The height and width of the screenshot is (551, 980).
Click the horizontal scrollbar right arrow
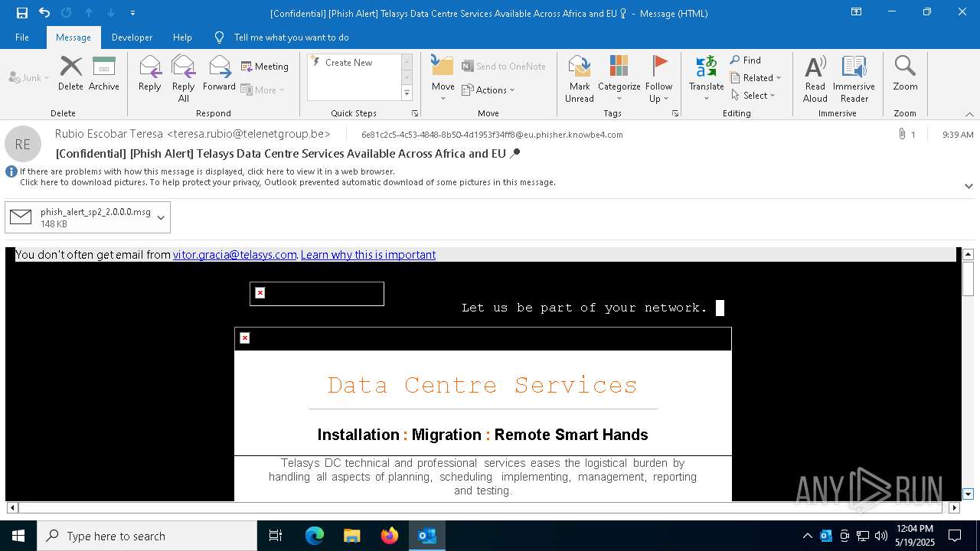(954, 507)
